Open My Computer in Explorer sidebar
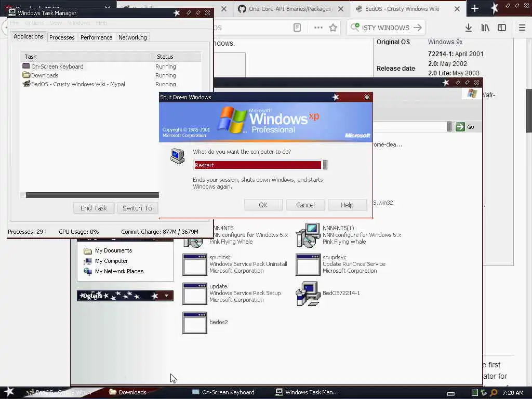The width and height of the screenshot is (532, 399). [x=111, y=261]
